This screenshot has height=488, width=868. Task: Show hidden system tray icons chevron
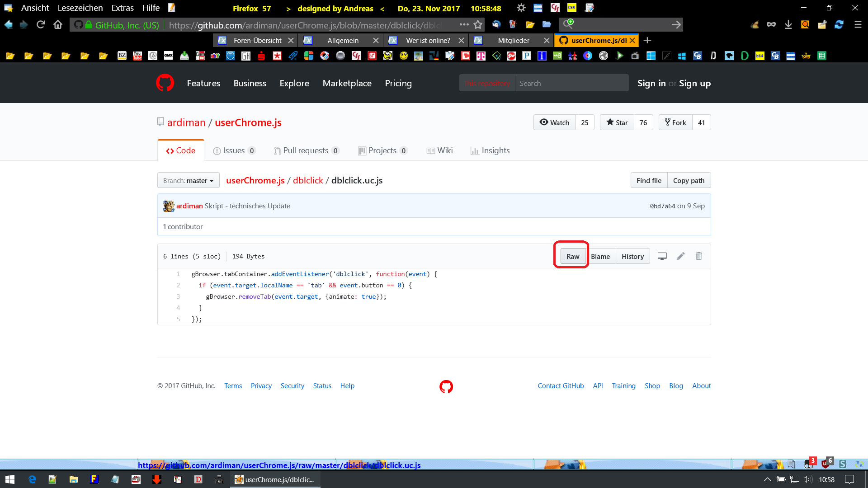(x=767, y=479)
